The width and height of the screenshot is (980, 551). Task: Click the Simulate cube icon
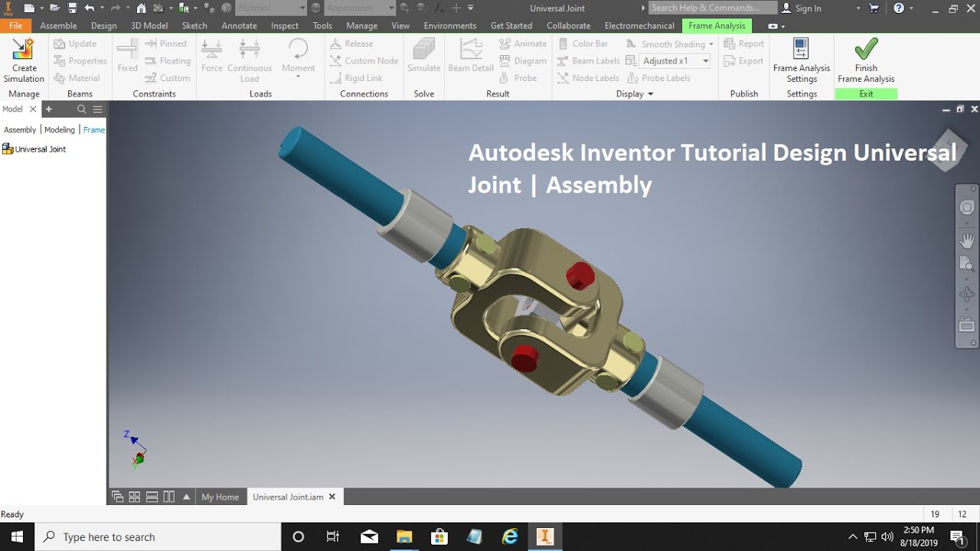423,49
